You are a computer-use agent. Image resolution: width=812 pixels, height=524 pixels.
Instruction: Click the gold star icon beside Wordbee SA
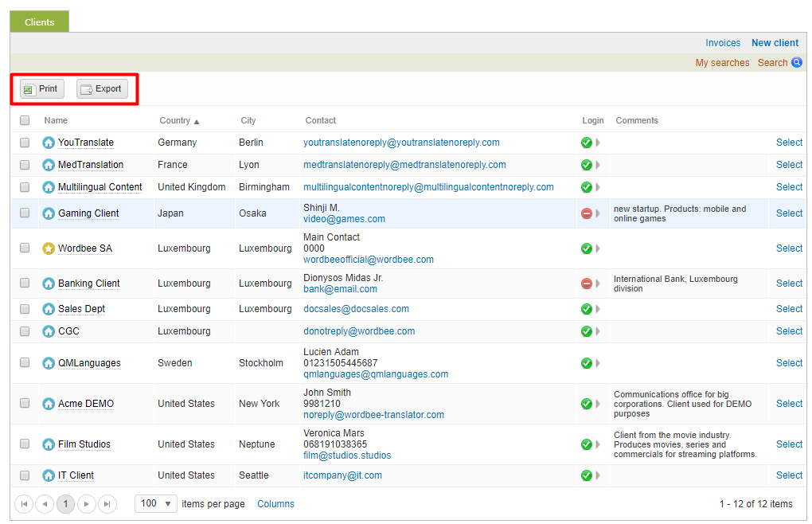tap(49, 248)
